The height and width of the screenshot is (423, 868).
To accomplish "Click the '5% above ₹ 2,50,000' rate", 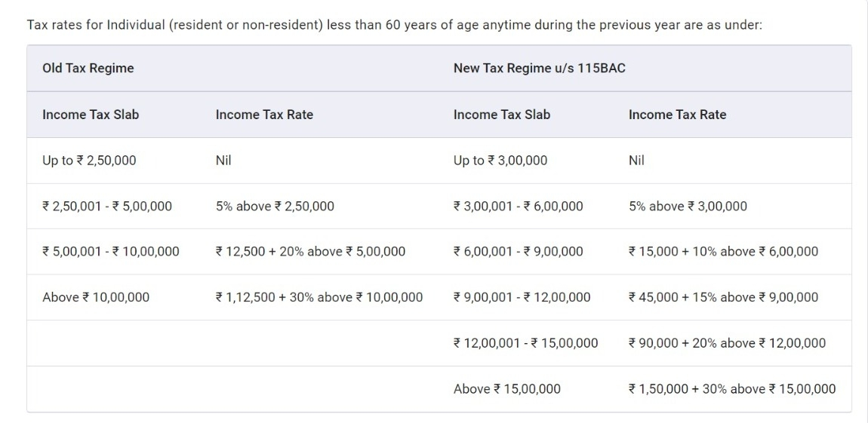I will pyautogui.click(x=275, y=207).
